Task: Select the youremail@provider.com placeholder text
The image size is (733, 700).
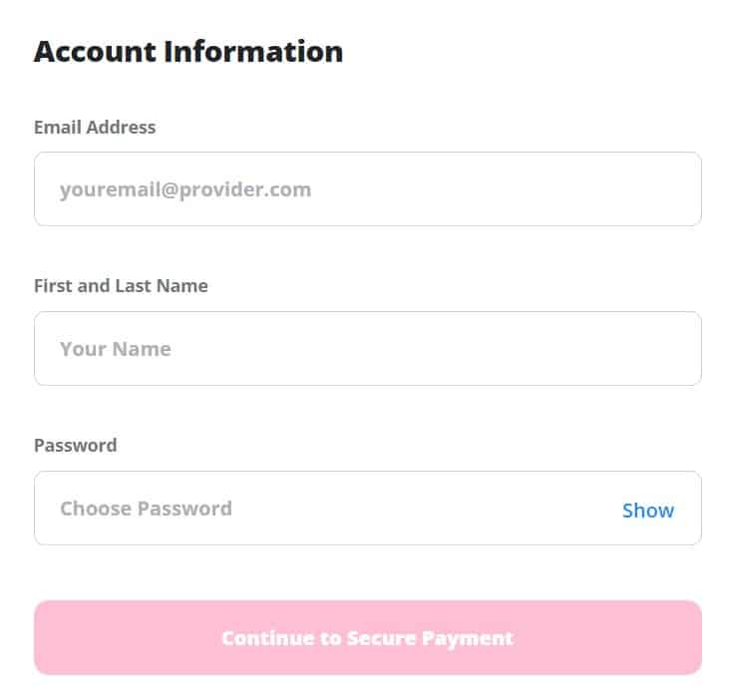Action: tap(185, 189)
